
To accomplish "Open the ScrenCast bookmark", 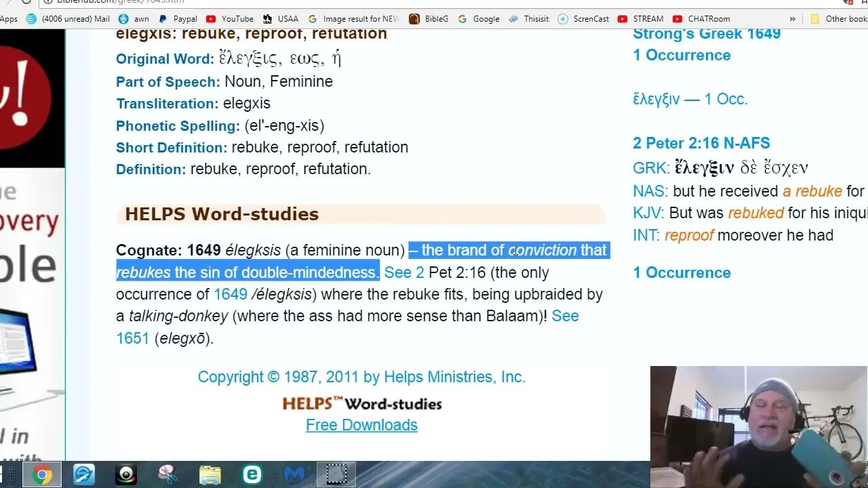I will (x=583, y=19).
